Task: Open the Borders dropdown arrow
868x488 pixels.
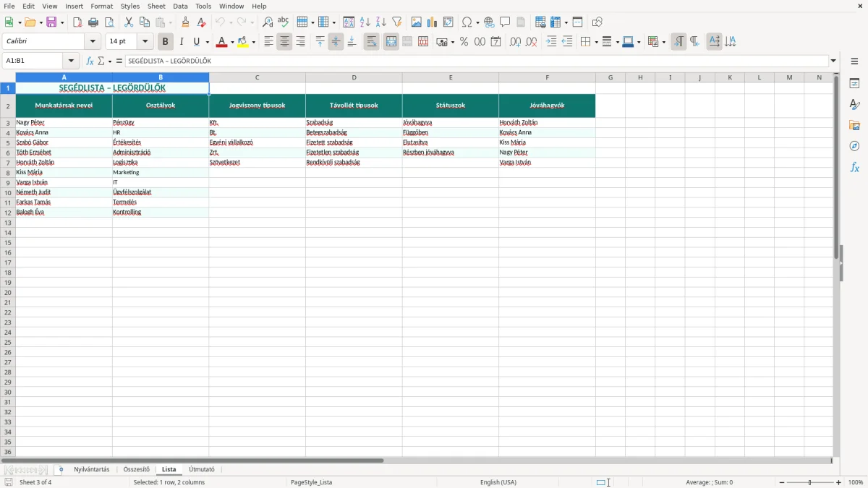Action: point(596,43)
